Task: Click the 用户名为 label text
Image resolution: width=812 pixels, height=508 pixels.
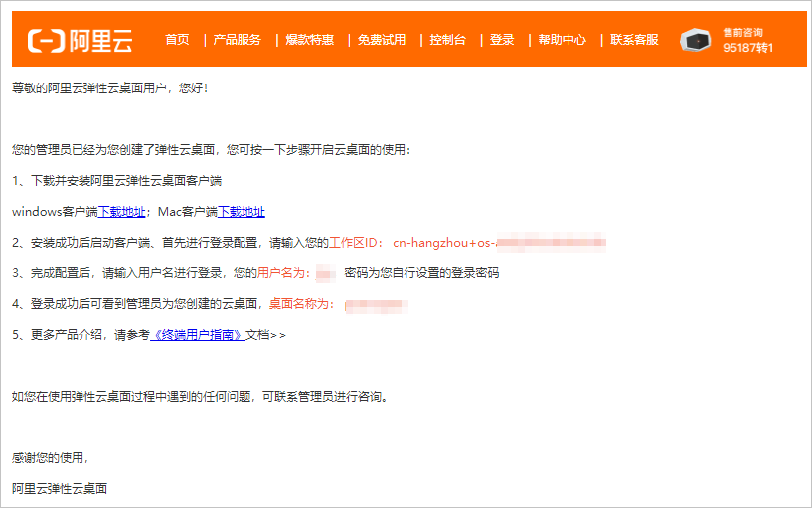Action: pos(284,273)
